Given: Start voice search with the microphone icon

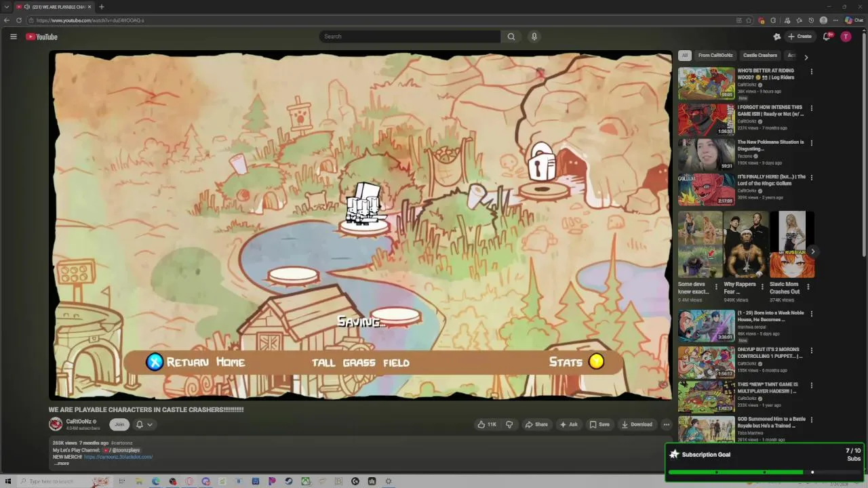Looking at the screenshot, I should click(534, 37).
